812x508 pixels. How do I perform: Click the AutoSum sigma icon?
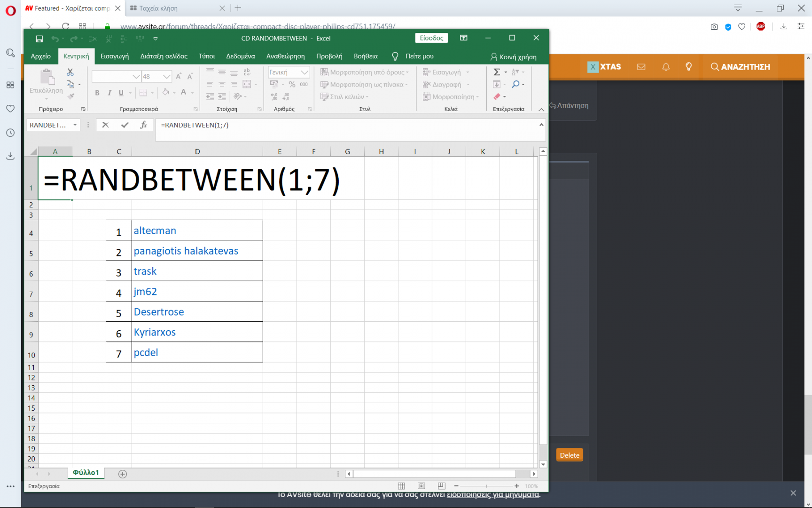pyautogui.click(x=497, y=72)
